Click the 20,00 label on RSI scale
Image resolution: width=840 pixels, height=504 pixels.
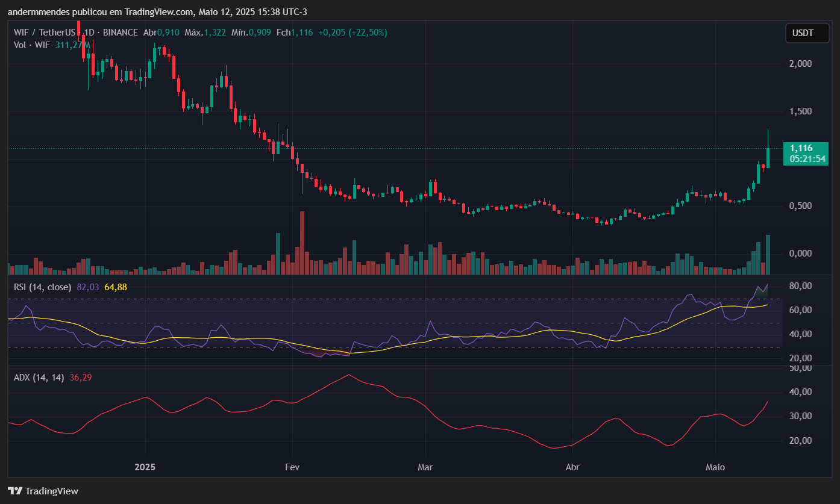802,358
